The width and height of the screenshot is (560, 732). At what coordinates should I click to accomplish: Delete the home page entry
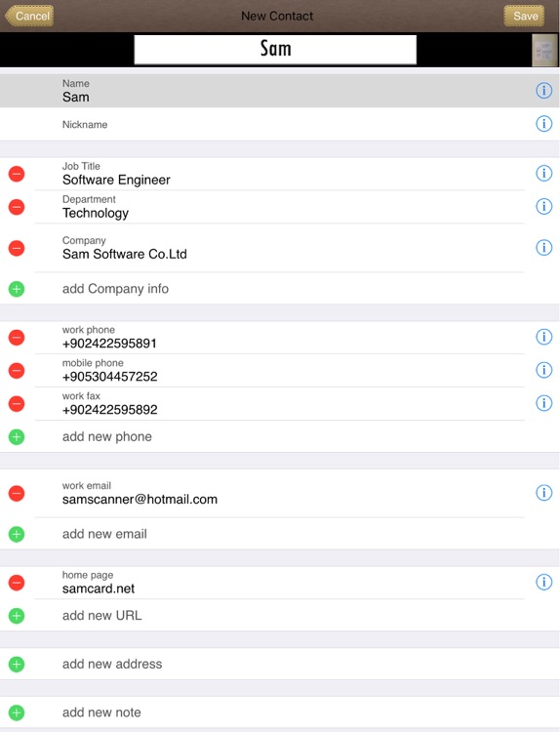pyautogui.click(x=17, y=583)
